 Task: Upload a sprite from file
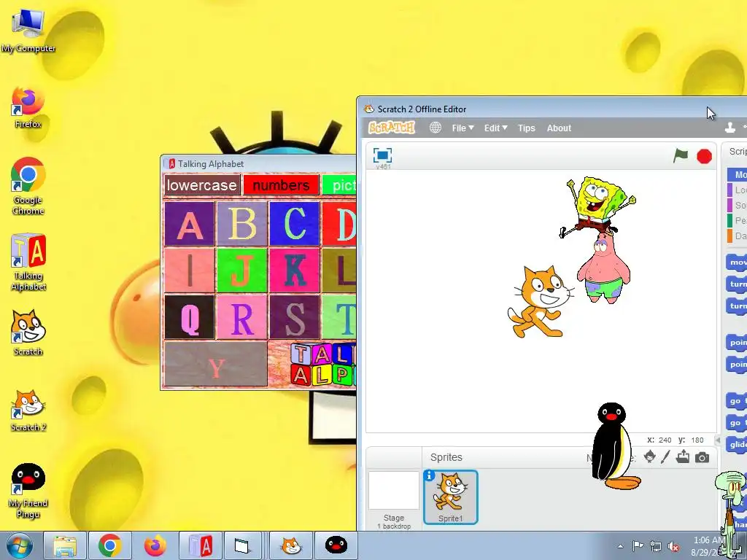click(683, 457)
